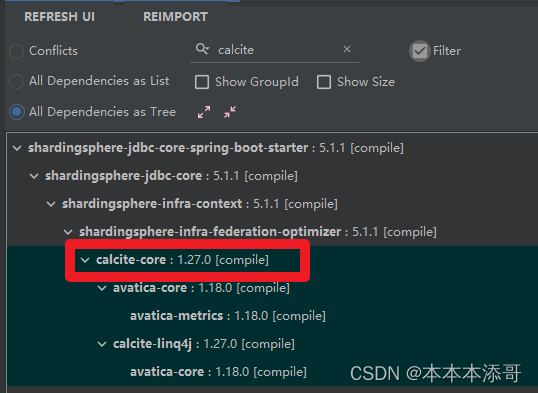Collapse avatica-core under calcite-core chevron
This screenshot has width=538, height=393.
point(102,288)
